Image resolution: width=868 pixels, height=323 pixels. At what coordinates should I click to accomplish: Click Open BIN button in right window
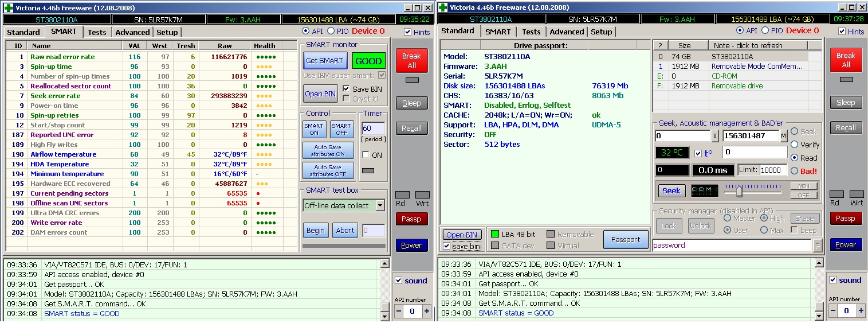(462, 235)
